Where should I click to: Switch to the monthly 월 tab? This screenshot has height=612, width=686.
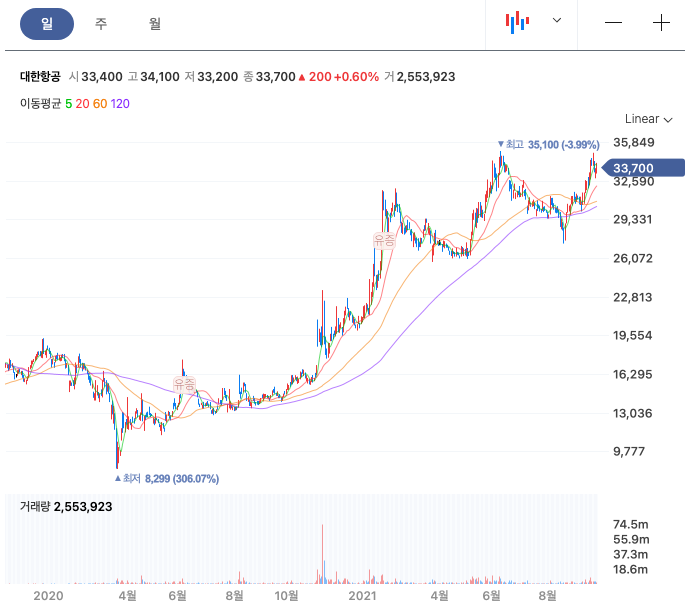(155, 24)
